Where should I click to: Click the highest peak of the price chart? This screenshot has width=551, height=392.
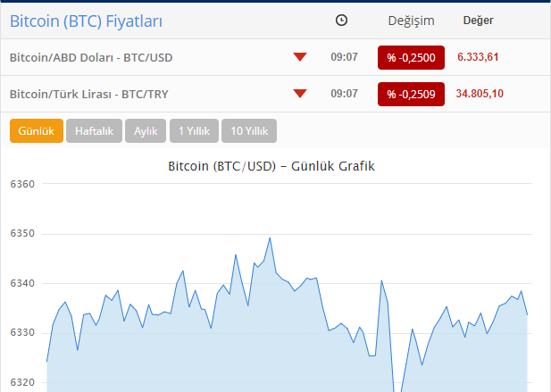(x=270, y=238)
